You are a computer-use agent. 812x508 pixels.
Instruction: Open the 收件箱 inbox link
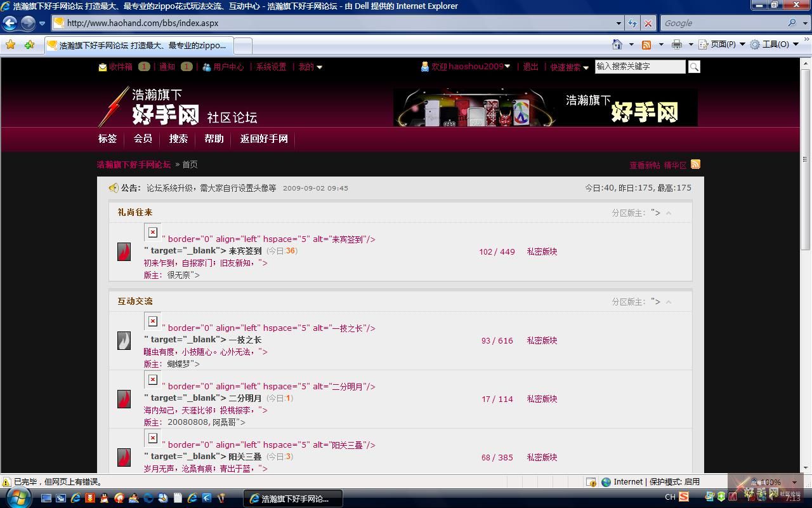(121, 67)
